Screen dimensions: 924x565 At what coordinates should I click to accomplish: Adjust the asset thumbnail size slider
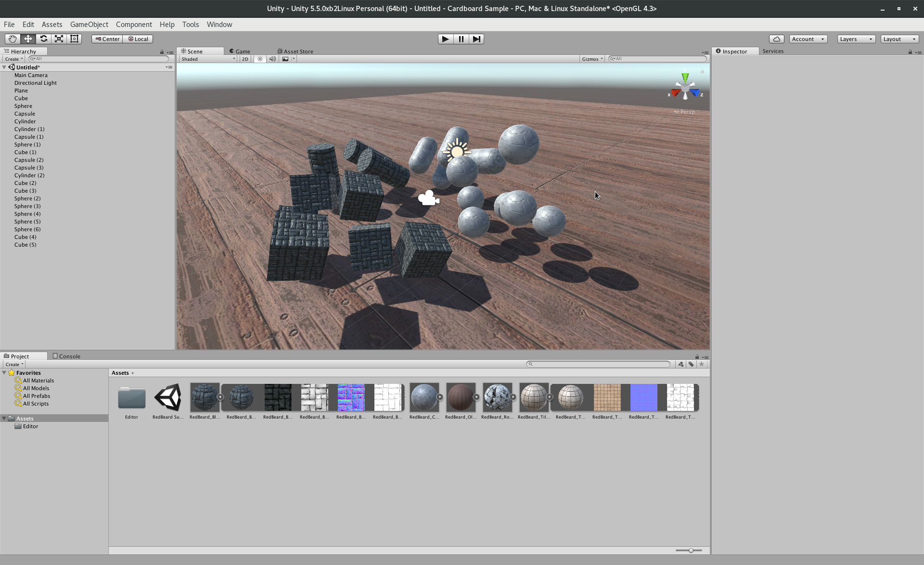click(691, 550)
